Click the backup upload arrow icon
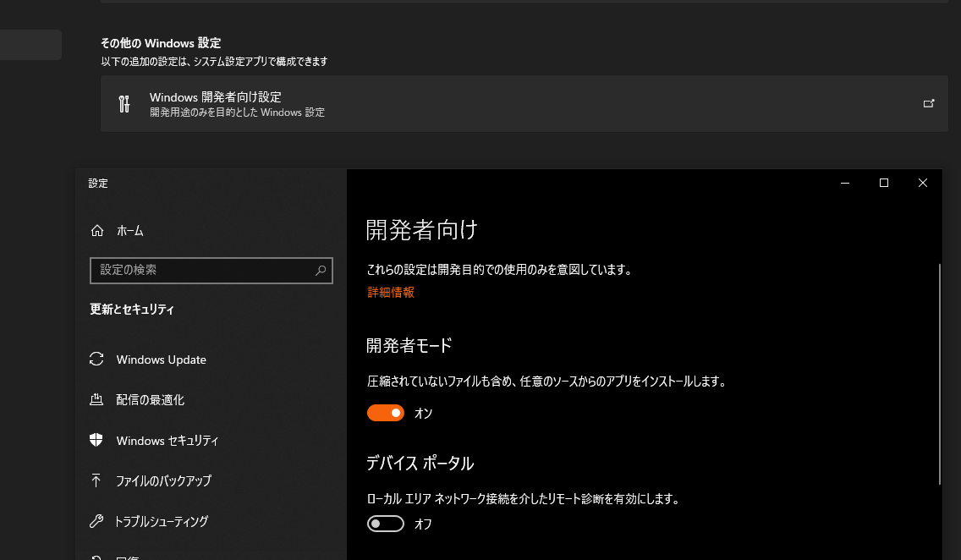This screenshot has height=560, width=961. 96,480
